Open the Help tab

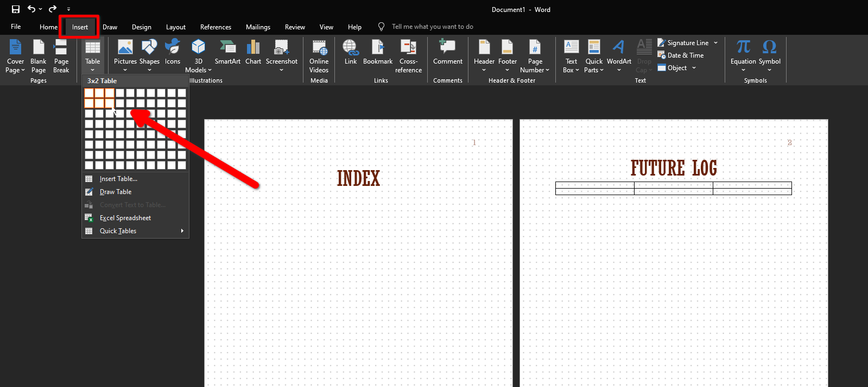pos(354,27)
